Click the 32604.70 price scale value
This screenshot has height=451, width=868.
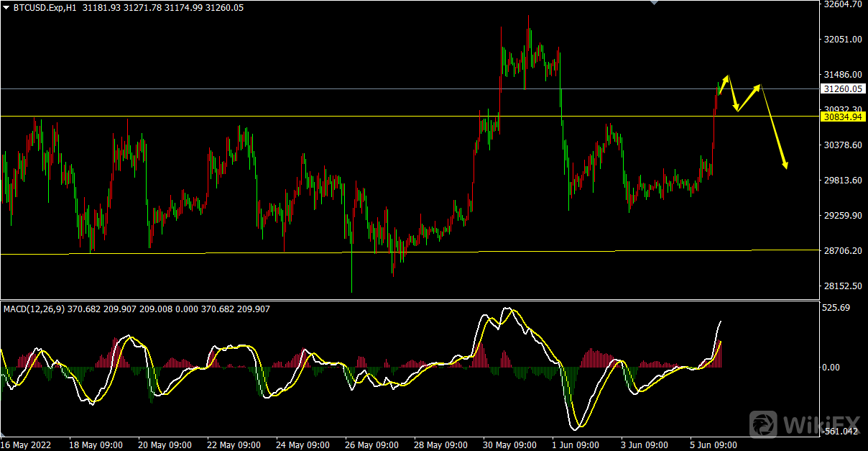pyautogui.click(x=842, y=4)
